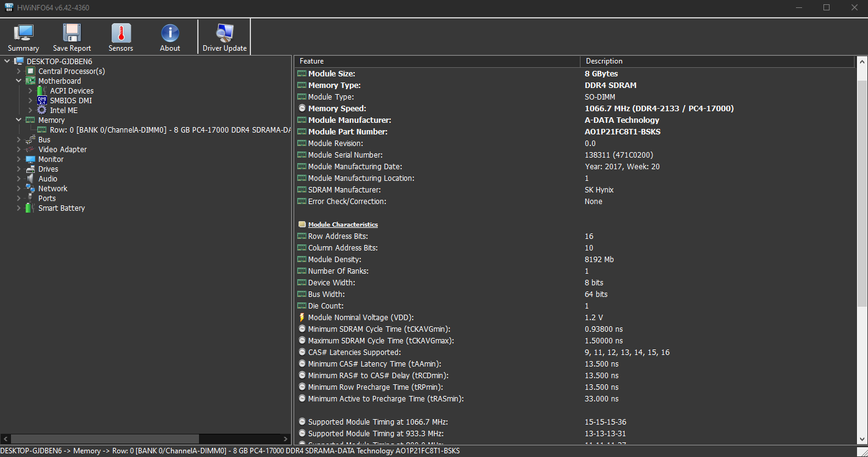
Task: Select the SDRAM Manufacturer row
Action: pyautogui.click(x=576, y=189)
